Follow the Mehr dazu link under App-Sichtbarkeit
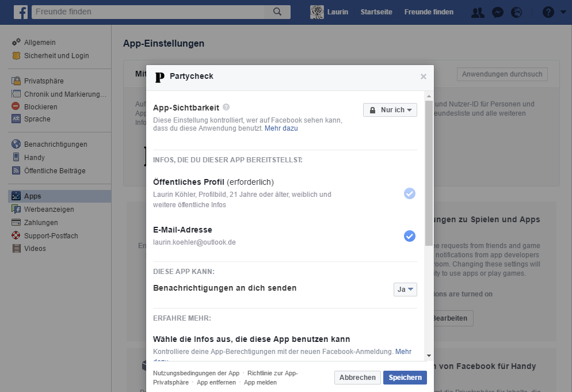This screenshot has width=572, height=392. (x=281, y=128)
